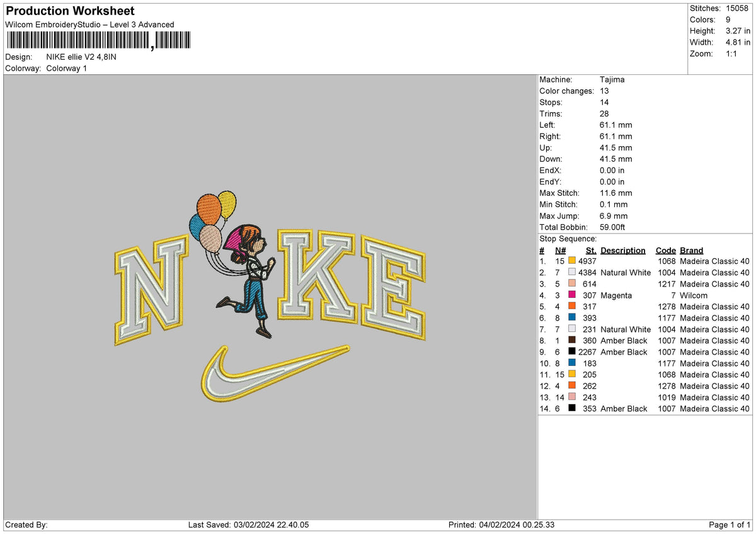Viewport: 756px width, 534px height.
Task: Pick the peach swatch with 614 stitches
Action: click(x=571, y=284)
